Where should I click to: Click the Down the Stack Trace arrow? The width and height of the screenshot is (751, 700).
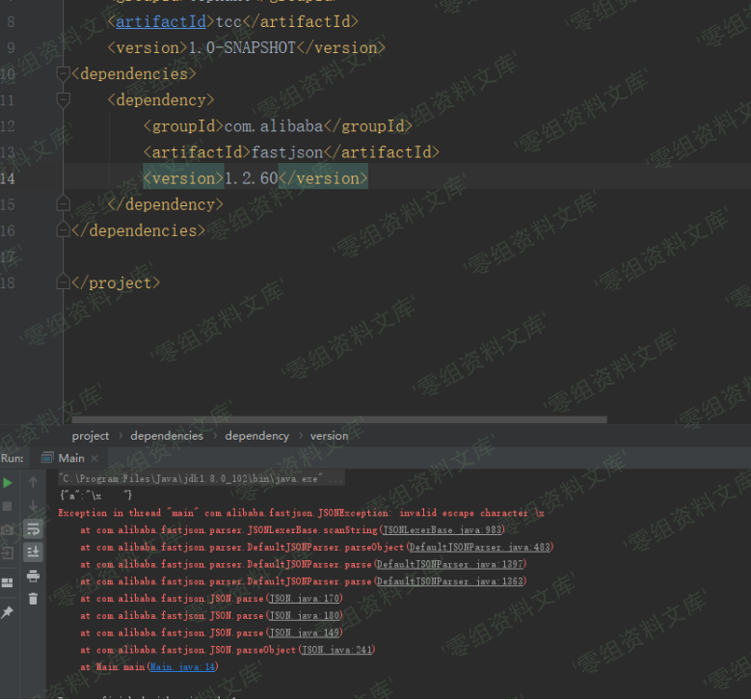point(33,506)
